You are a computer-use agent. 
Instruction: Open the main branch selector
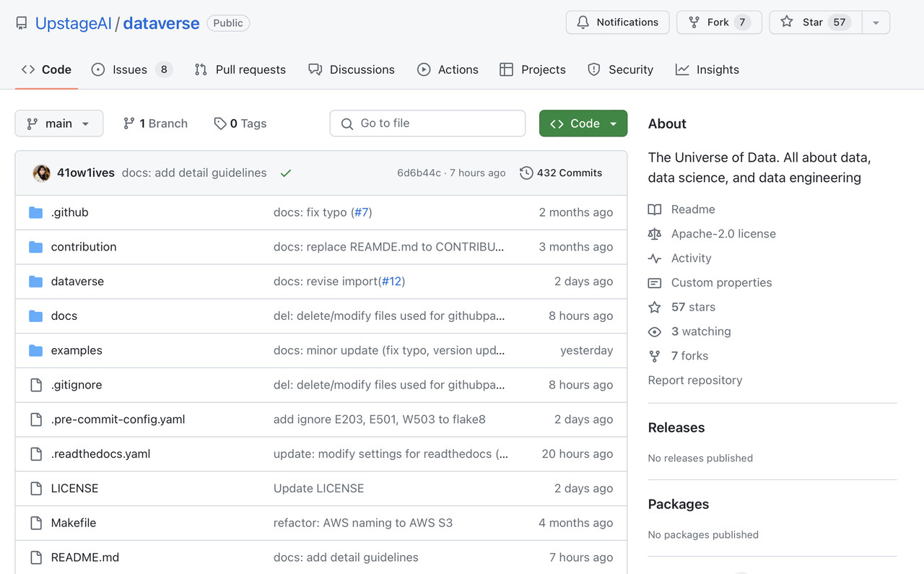(x=58, y=123)
